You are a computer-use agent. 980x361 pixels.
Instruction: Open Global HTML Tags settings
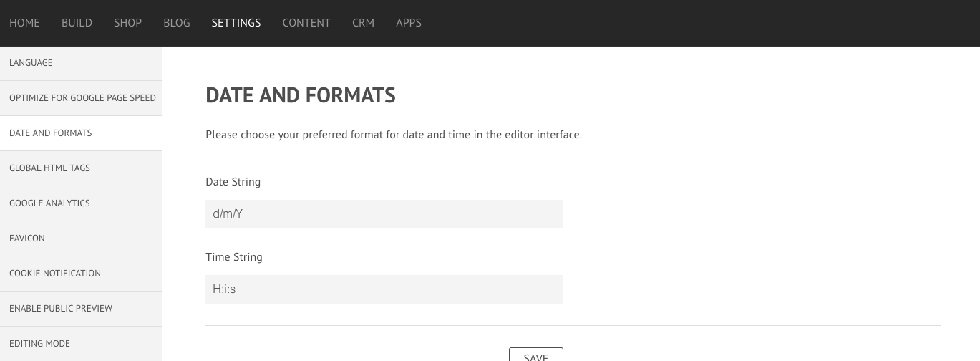pos(81,168)
